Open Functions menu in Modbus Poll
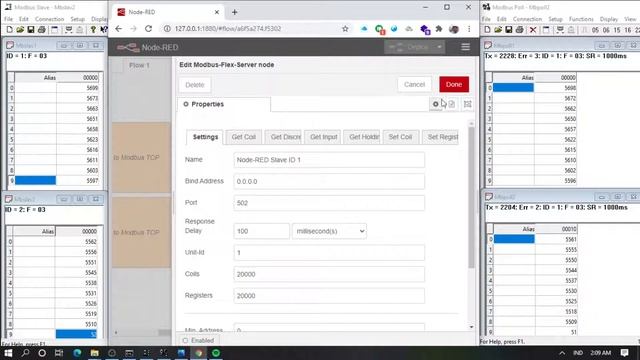This screenshot has width=640, height=360. coord(581,19)
